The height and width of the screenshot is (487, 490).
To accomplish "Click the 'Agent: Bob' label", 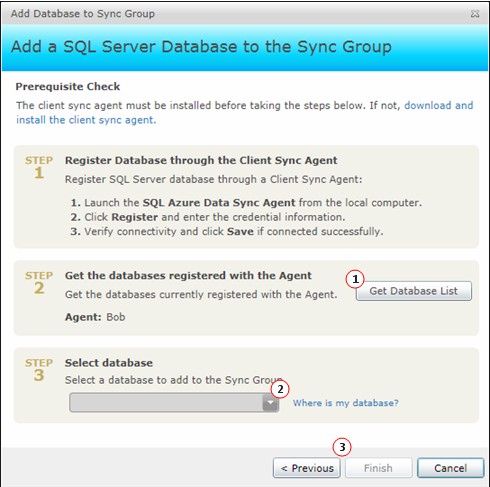I will click(x=95, y=317).
